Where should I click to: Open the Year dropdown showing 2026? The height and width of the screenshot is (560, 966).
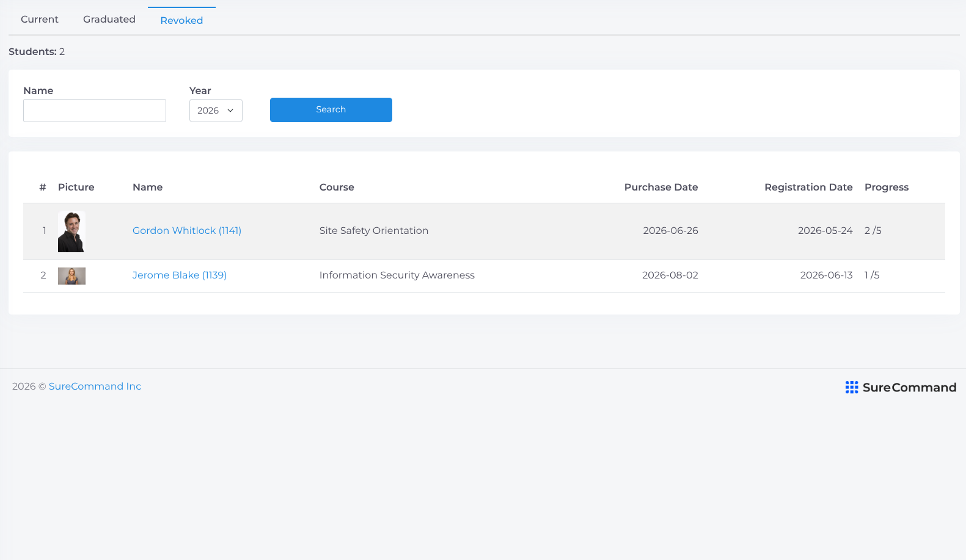pyautogui.click(x=216, y=111)
